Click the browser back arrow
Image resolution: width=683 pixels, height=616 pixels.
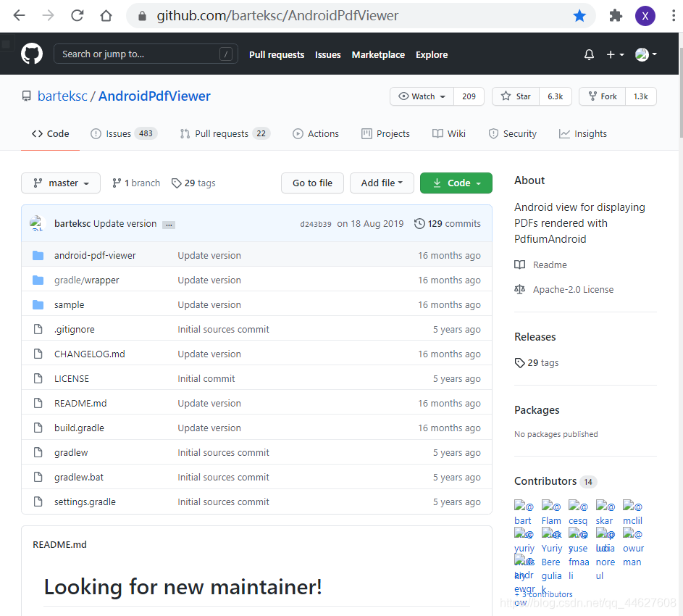coord(19,16)
